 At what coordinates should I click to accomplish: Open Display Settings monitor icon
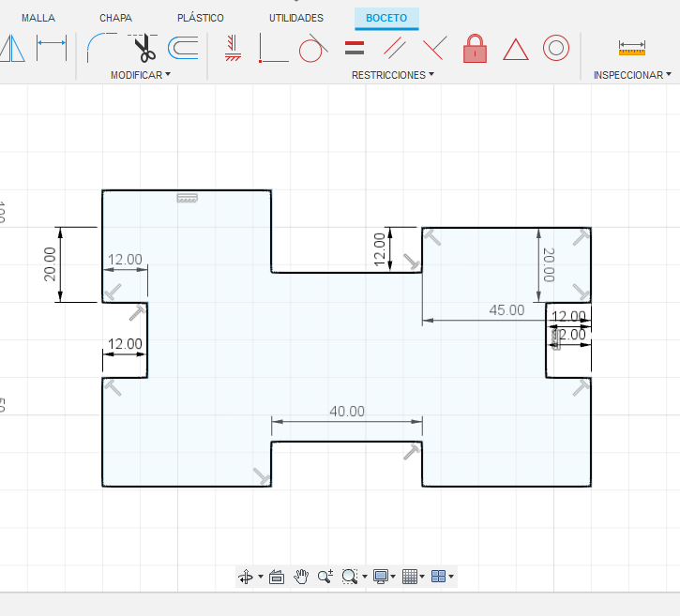[381, 577]
